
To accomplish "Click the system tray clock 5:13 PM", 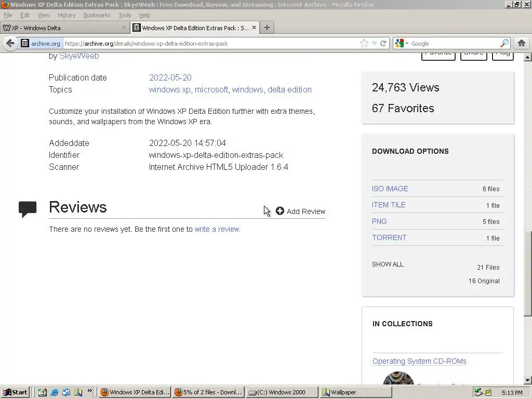I will click(x=512, y=393).
